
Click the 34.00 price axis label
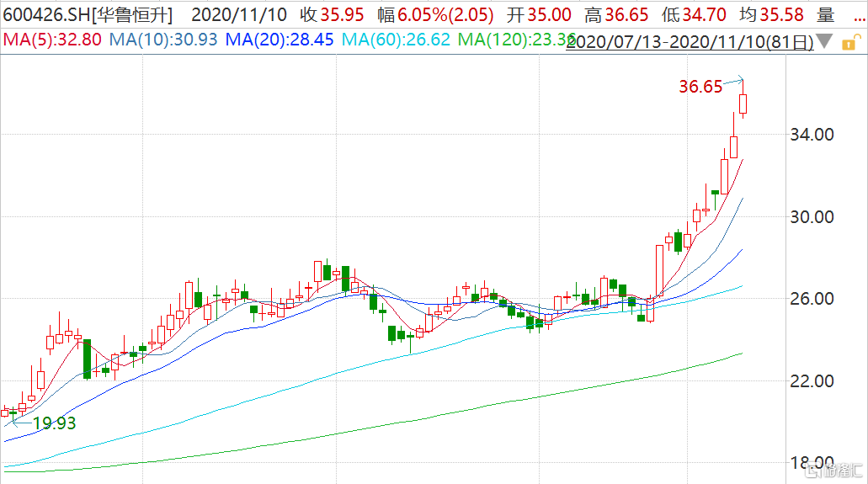click(812, 135)
